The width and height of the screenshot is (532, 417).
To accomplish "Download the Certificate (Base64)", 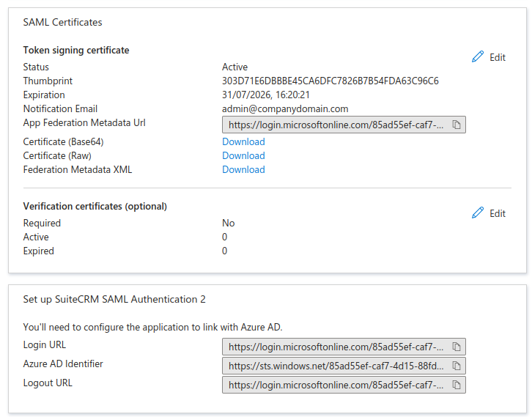I will [x=243, y=141].
